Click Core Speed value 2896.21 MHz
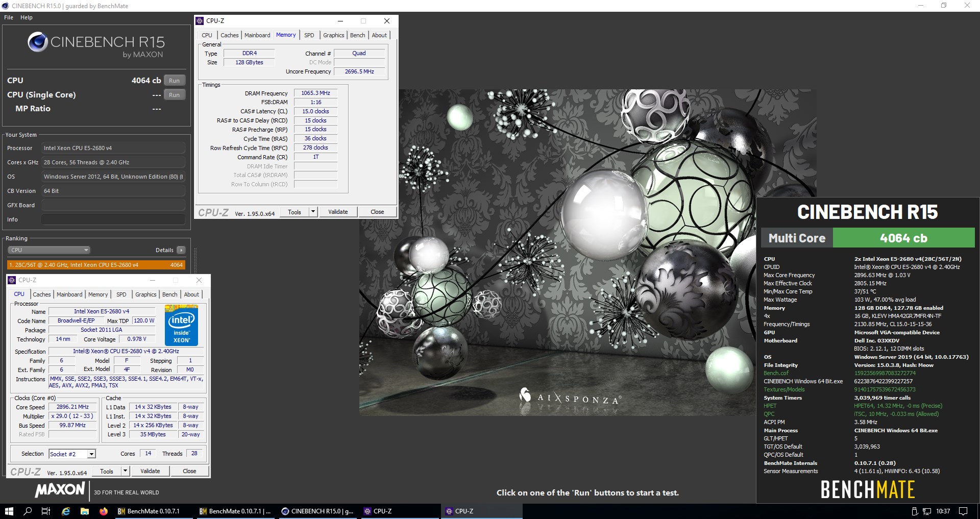 point(72,407)
